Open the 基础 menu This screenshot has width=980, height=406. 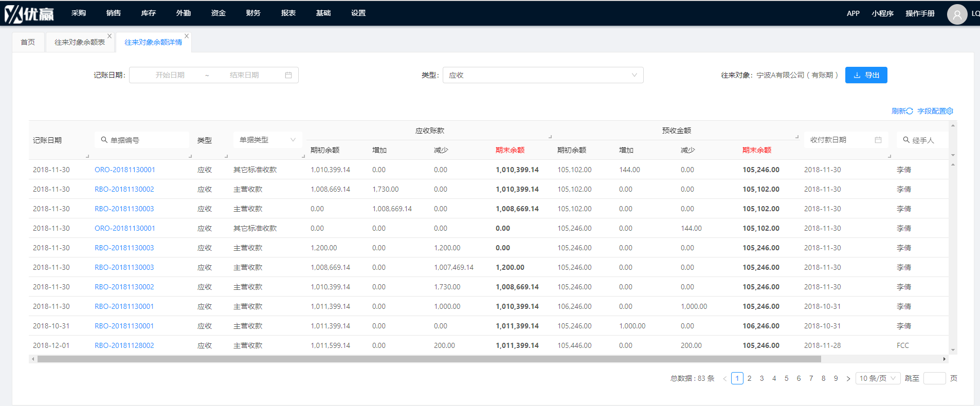pyautogui.click(x=323, y=13)
